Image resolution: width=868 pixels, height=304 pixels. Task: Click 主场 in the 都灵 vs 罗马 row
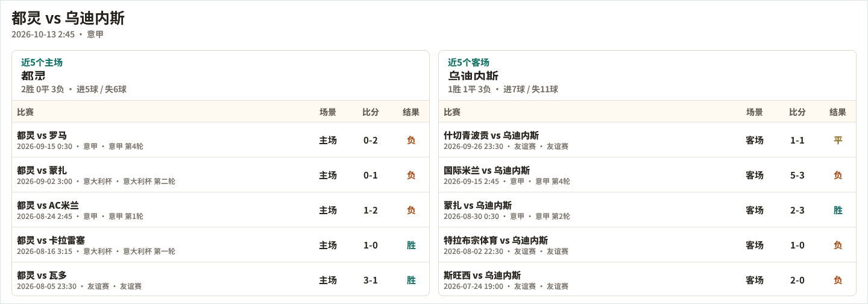click(x=328, y=140)
